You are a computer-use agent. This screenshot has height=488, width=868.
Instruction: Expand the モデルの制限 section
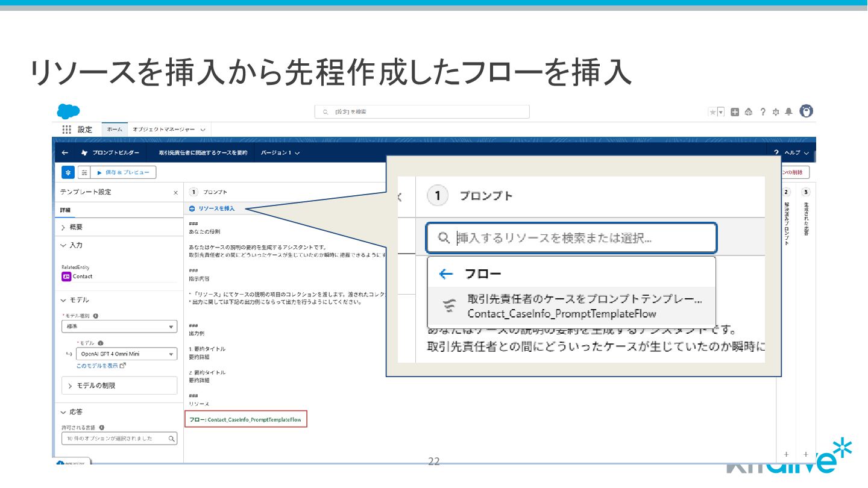click(119, 386)
